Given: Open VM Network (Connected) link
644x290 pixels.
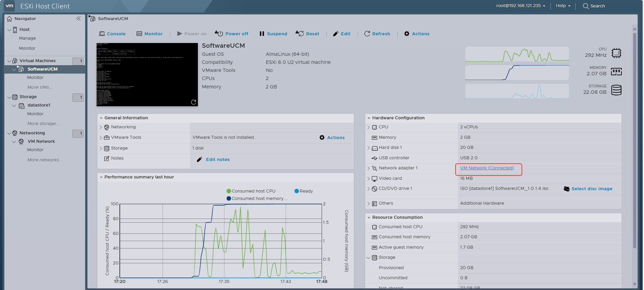Looking at the screenshot, I should (487, 168).
